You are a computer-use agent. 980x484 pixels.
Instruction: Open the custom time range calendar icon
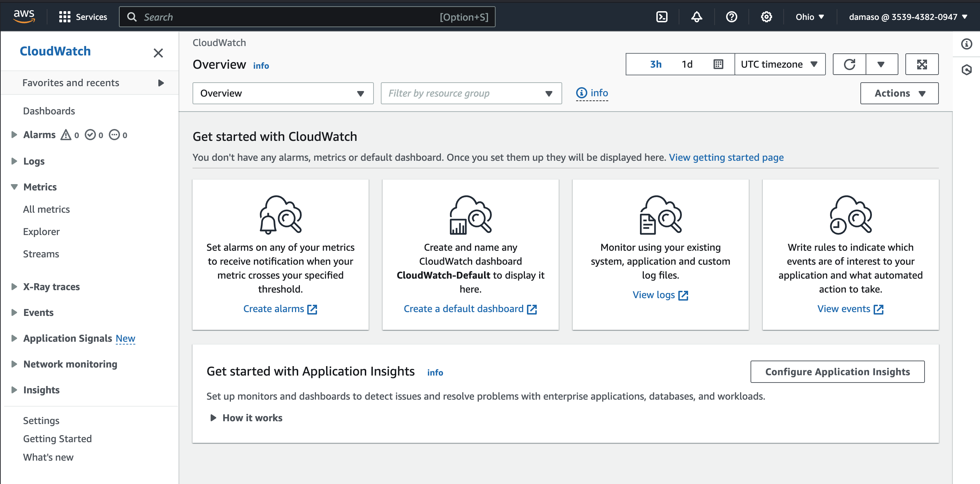coord(718,64)
